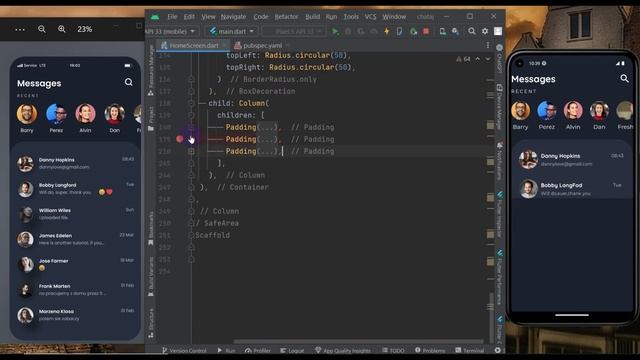This screenshot has width=640, height=360.
Task: Open the main.dart run configuration dropdown
Action: [232, 31]
